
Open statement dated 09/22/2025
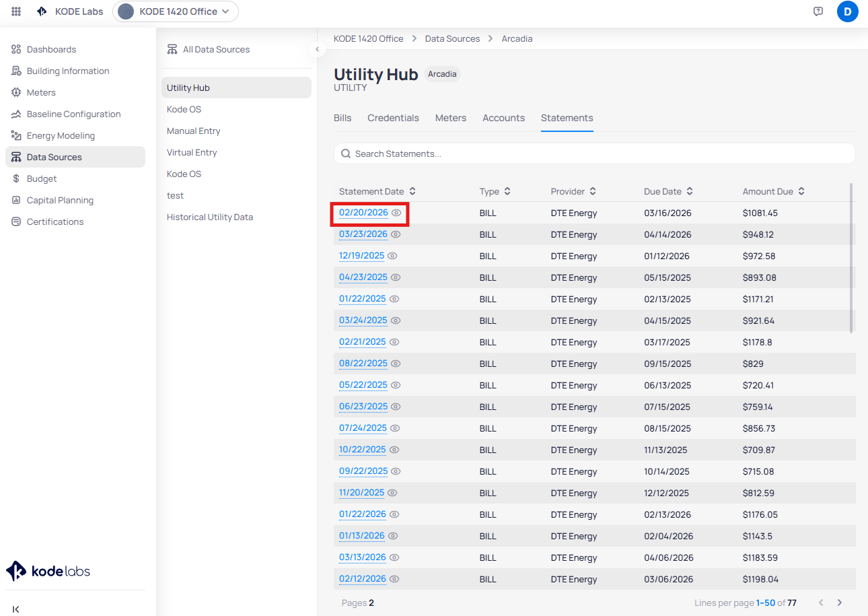point(363,471)
